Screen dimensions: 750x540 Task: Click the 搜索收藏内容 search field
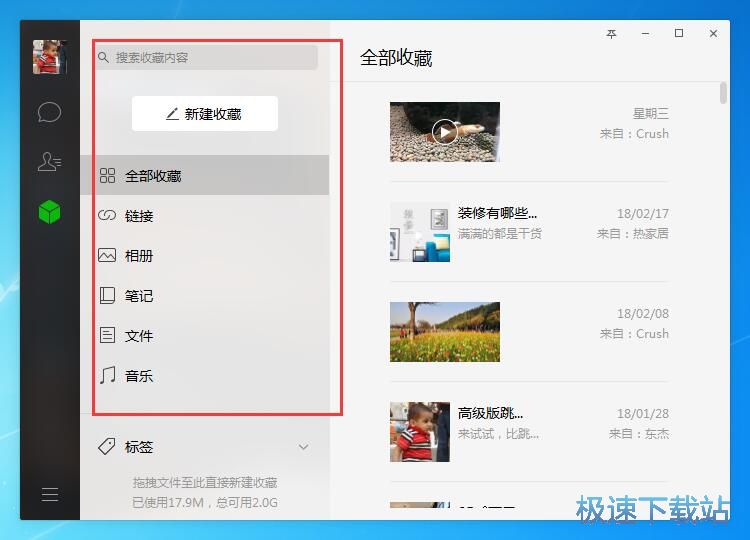(210, 58)
